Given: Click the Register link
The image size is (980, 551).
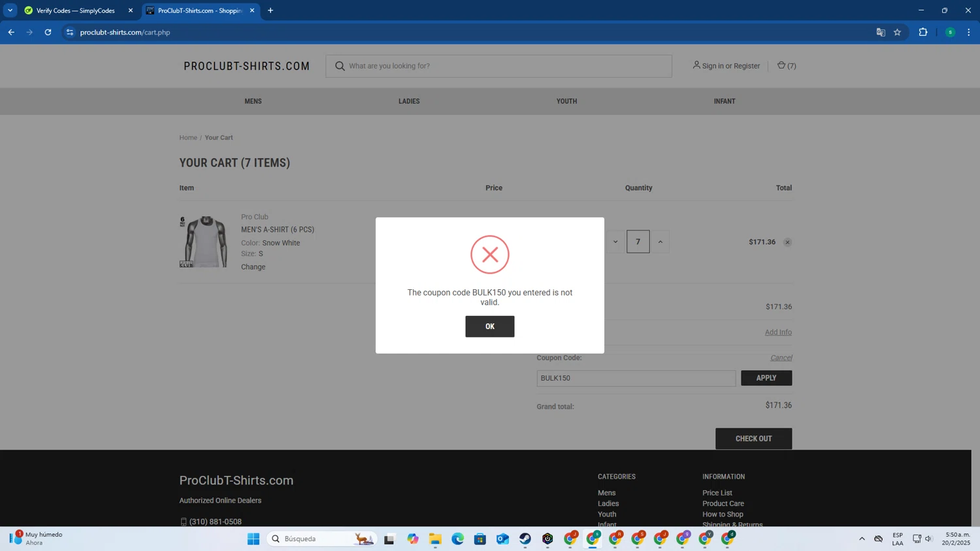Looking at the screenshot, I should coord(747,66).
